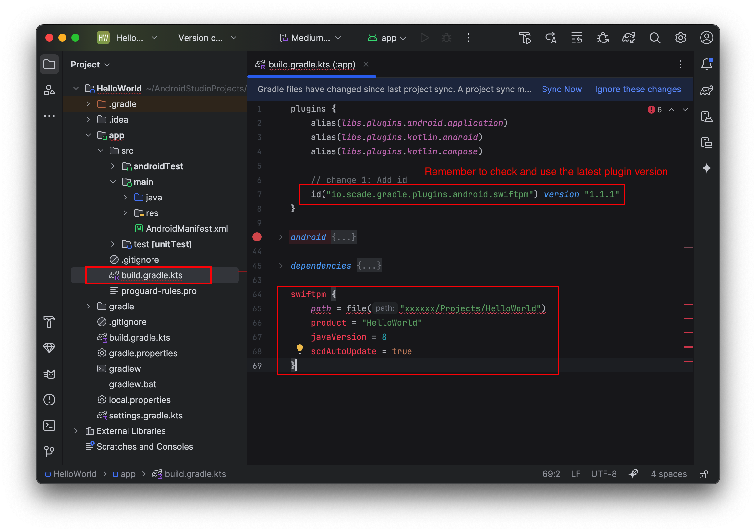Click the Debug app bug icon
Viewport: 756px width, 532px height.
pyautogui.click(x=446, y=38)
